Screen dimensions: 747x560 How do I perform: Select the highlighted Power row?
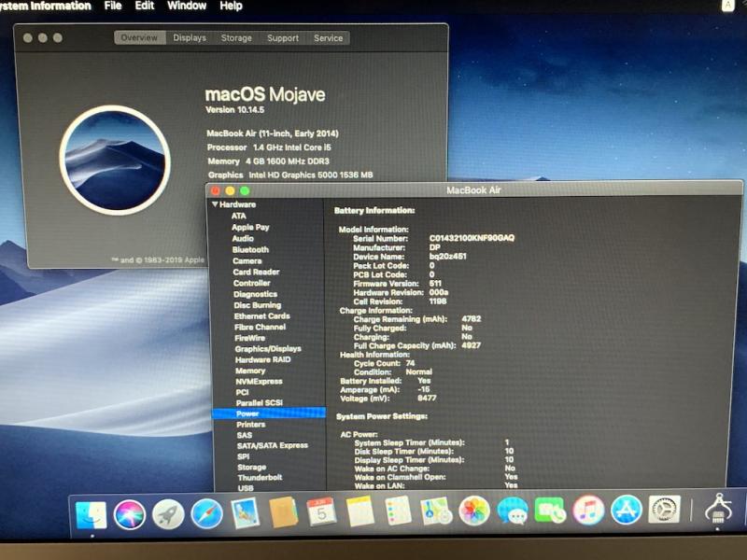coord(269,413)
